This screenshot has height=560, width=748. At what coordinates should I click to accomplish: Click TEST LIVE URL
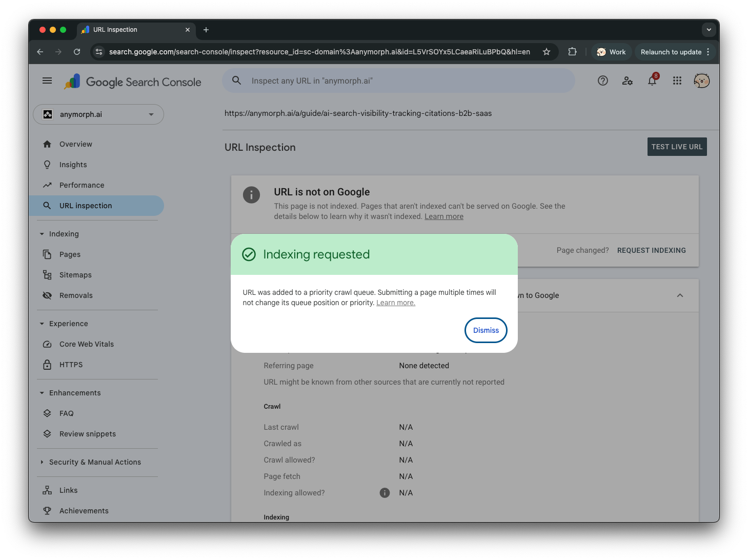coord(676,147)
